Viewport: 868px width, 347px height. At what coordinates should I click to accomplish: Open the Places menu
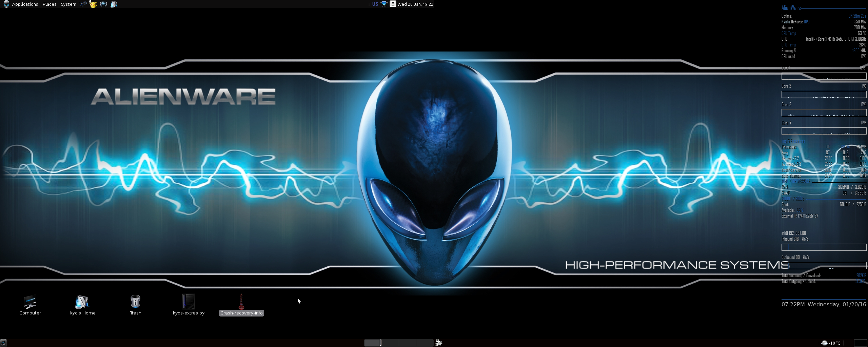(49, 4)
